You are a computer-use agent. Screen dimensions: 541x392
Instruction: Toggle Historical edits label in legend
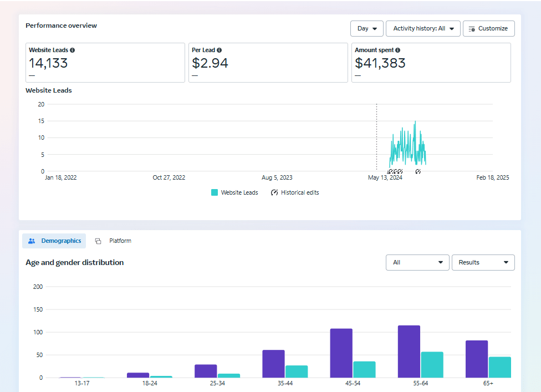pos(300,193)
